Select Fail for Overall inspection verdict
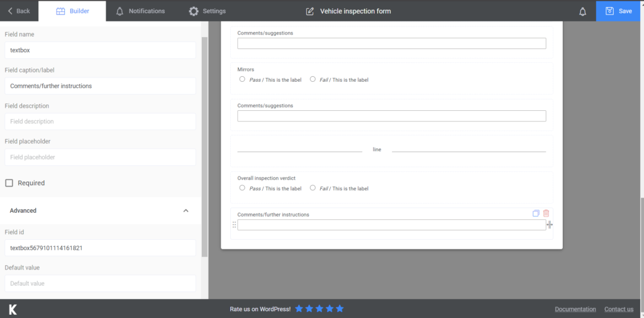Screen dimensions: 644x318 313,188
